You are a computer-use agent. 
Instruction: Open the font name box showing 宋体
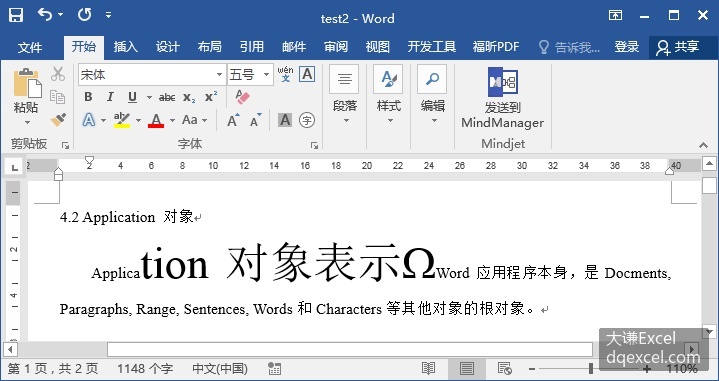click(151, 75)
